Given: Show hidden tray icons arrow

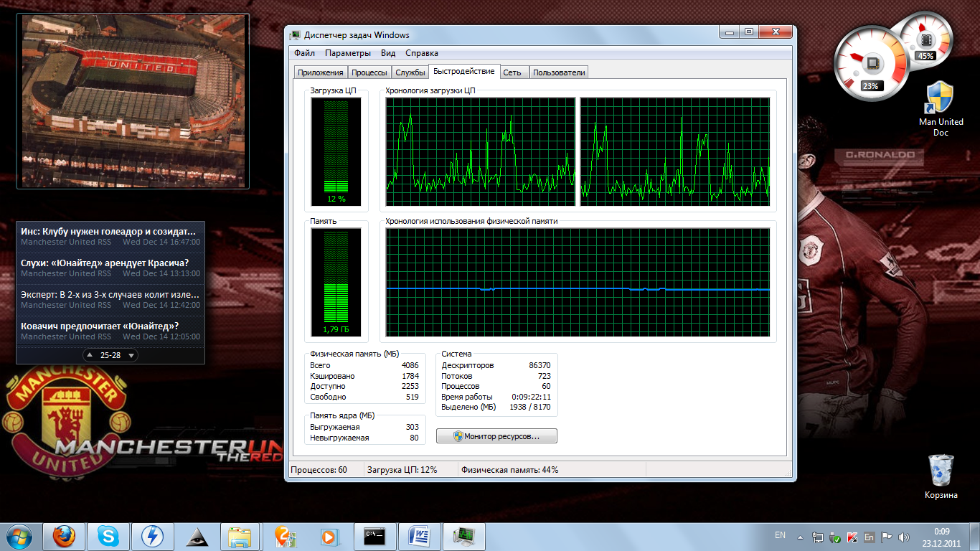Looking at the screenshot, I should tap(801, 537).
